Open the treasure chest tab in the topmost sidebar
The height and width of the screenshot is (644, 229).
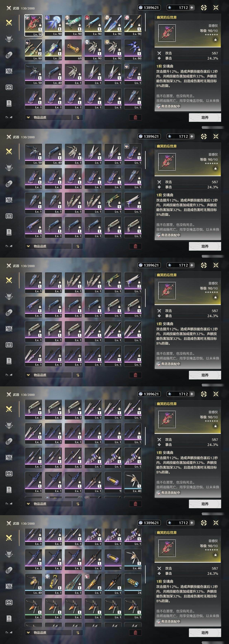coord(9,87)
